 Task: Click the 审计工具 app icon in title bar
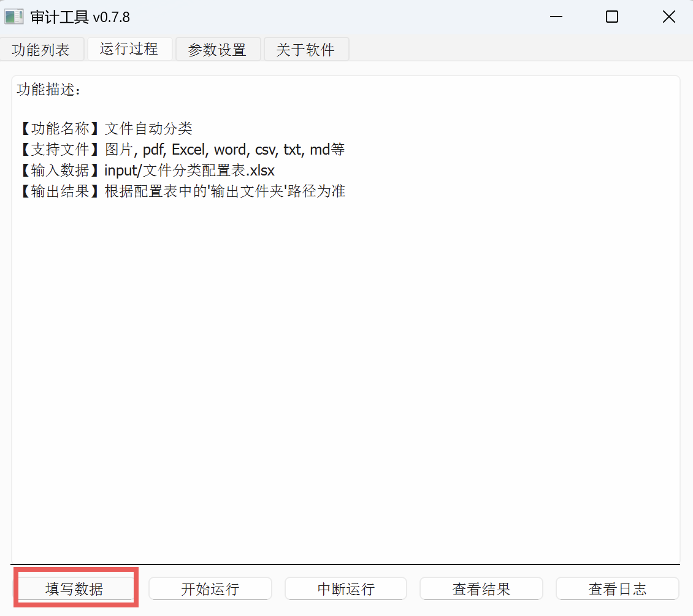tap(13, 17)
